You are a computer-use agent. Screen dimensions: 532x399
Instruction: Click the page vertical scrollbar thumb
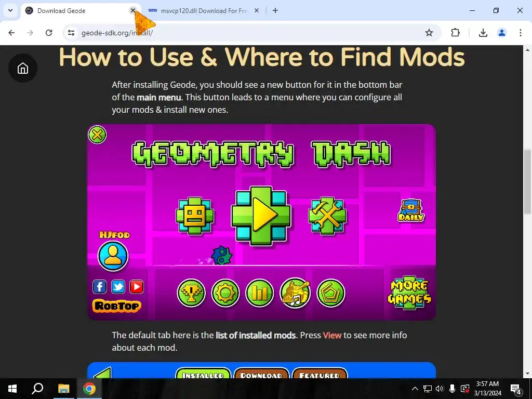click(527, 181)
